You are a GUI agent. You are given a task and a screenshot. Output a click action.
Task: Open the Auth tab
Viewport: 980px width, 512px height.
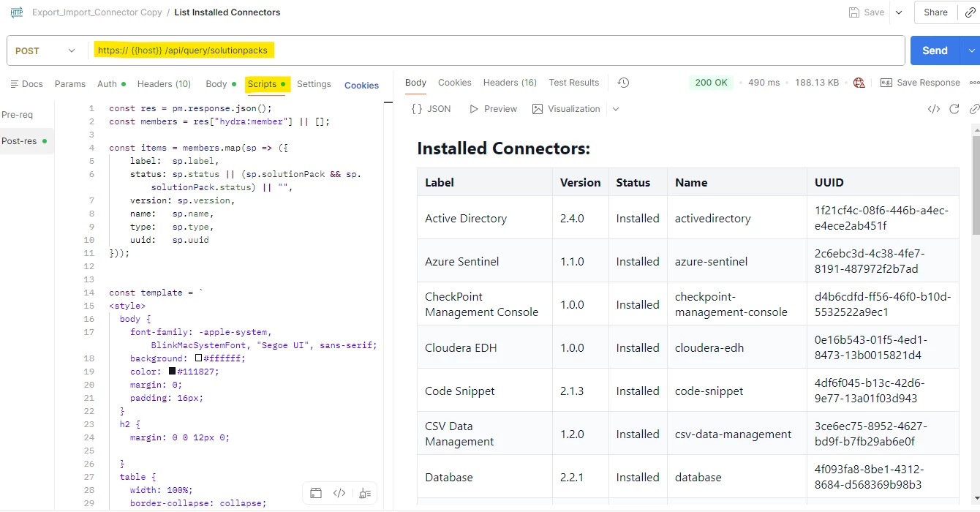tap(111, 84)
